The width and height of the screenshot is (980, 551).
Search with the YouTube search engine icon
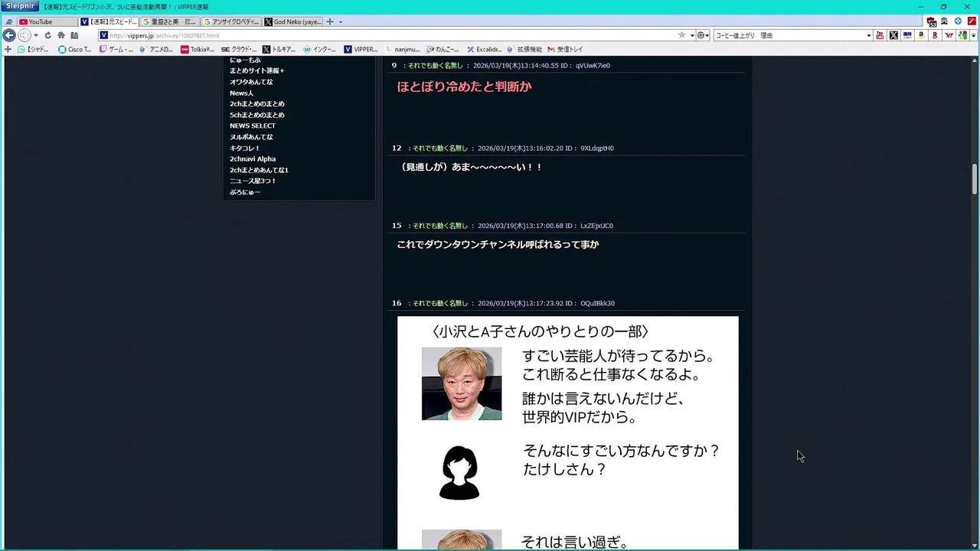coord(880,35)
